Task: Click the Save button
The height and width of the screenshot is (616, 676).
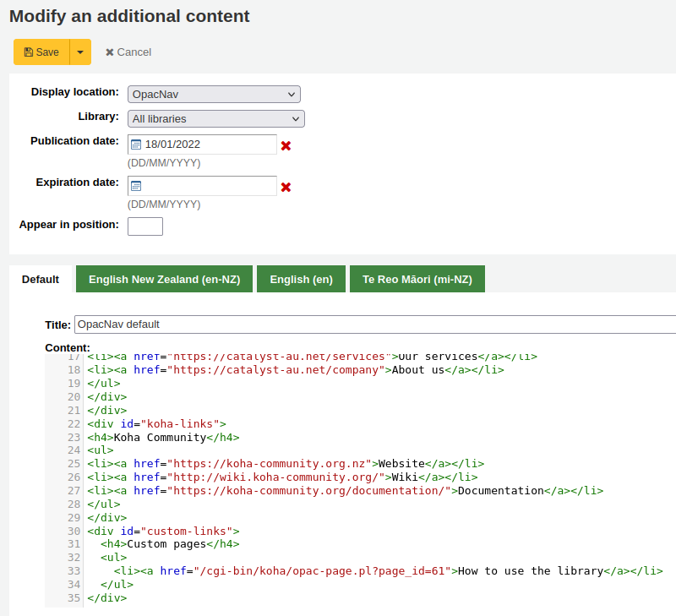Action: point(41,52)
